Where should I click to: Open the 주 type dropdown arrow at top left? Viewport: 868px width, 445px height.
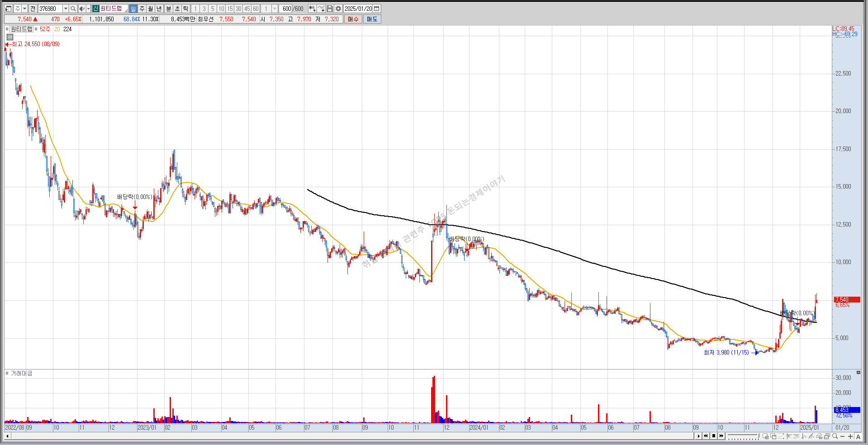click(x=24, y=9)
